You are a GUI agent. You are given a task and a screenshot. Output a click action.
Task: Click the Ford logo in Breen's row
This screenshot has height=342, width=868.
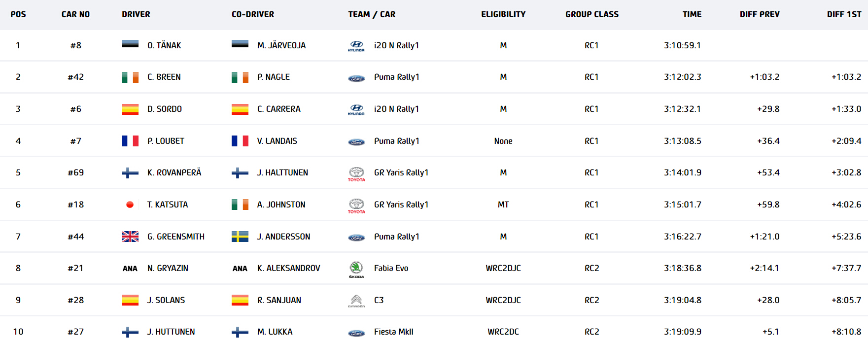pos(356,78)
